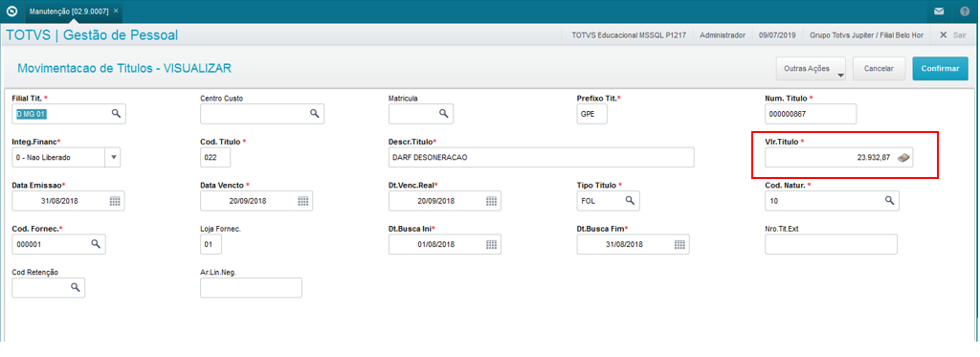Viewport: 980px width, 357px height.
Task: Click the search icon in Filial Tit. field
Action: pyautogui.click(x=116, y=113)
